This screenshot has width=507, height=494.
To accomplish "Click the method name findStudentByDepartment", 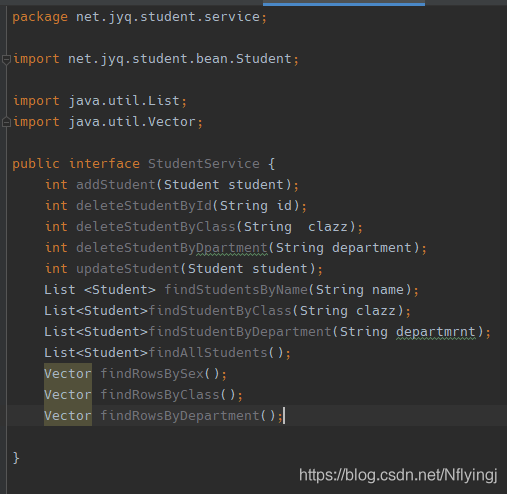I will [x=240, y=332].
